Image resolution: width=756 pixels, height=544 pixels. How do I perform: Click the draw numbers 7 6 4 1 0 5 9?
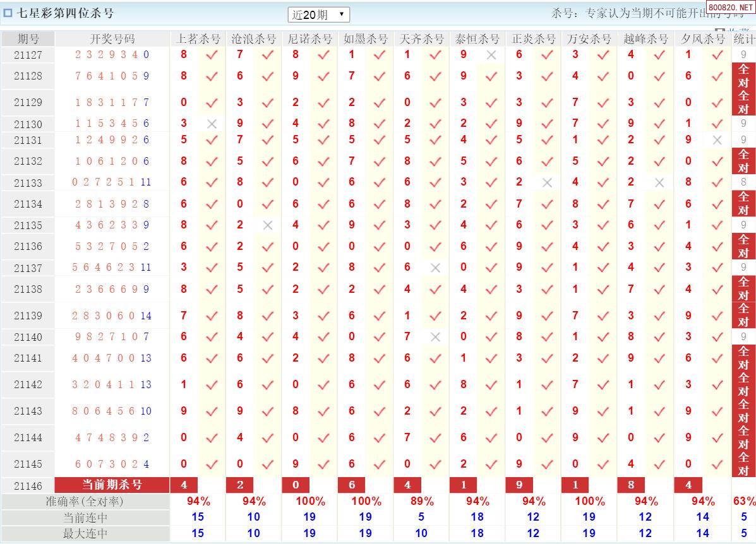[x=112, y=76]
